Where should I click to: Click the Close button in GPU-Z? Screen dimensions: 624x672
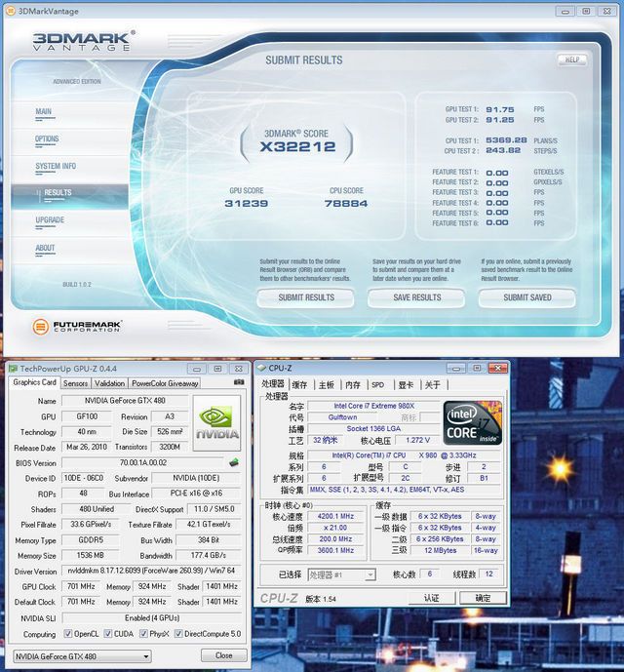coord(223,655)
